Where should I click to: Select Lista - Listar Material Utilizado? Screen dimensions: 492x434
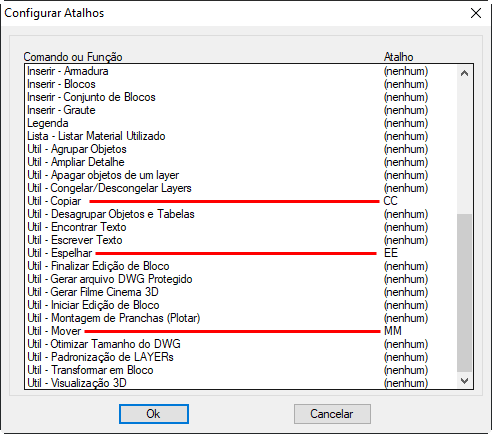pyautogui.click(x=241, y=136)
